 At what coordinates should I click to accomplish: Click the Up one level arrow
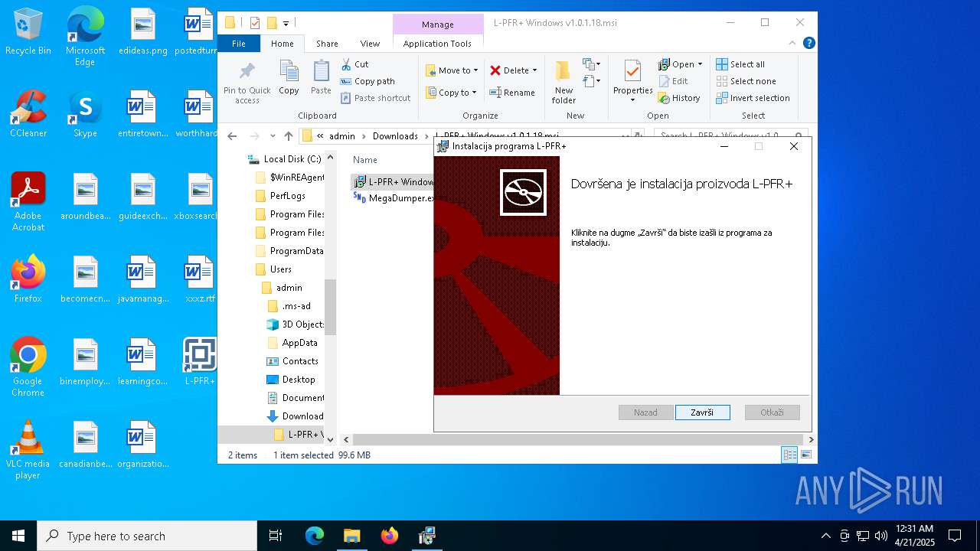click(289, 136)
